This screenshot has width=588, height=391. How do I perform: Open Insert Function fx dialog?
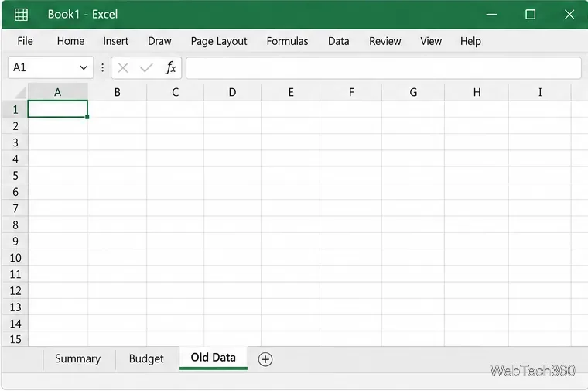coord(171,68)
